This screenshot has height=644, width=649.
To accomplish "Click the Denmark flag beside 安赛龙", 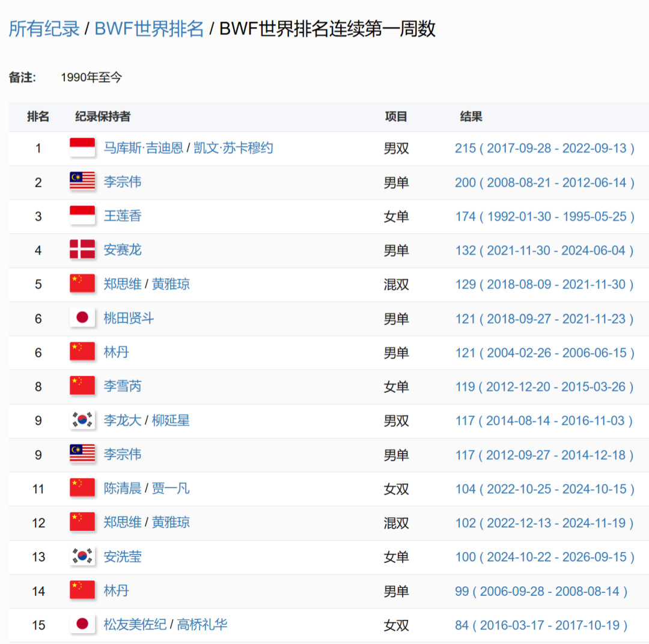I will point(82,250).
